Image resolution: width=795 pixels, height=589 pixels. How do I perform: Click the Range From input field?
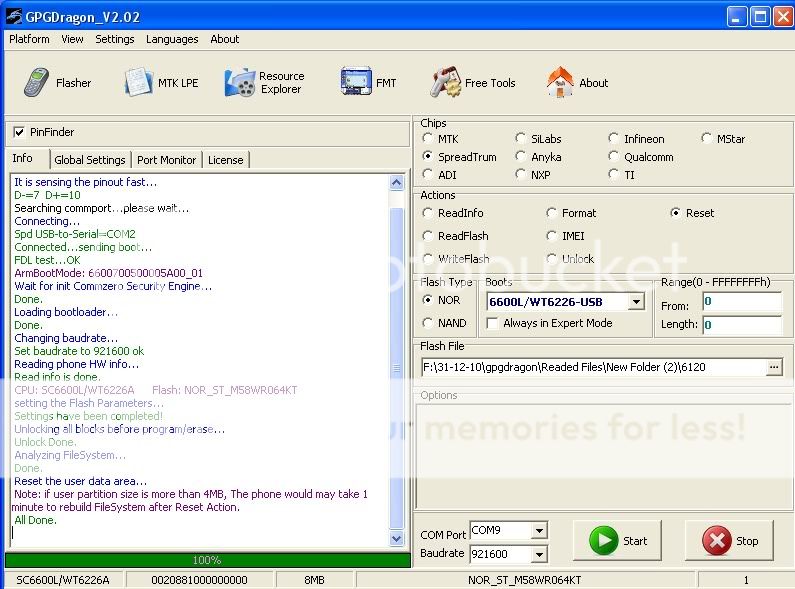coord(742,302)
